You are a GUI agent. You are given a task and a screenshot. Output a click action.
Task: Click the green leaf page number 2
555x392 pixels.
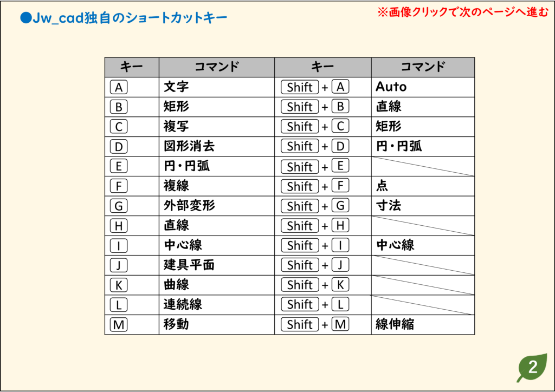532,368
